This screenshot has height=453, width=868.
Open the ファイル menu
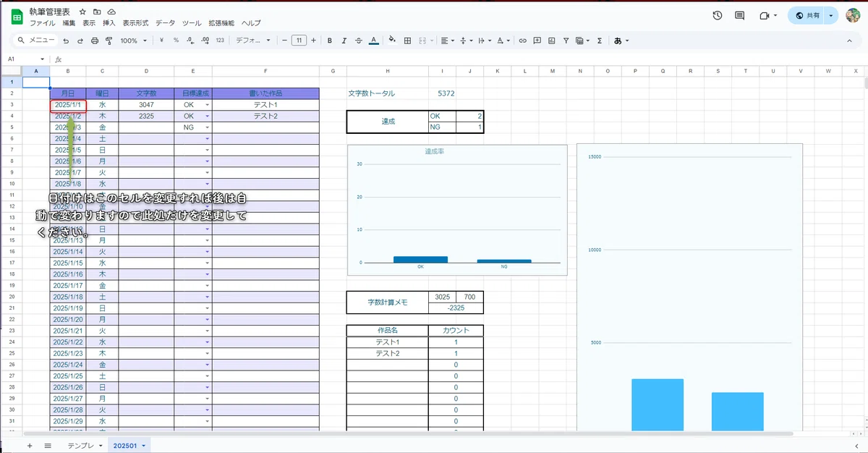[42, 23]
